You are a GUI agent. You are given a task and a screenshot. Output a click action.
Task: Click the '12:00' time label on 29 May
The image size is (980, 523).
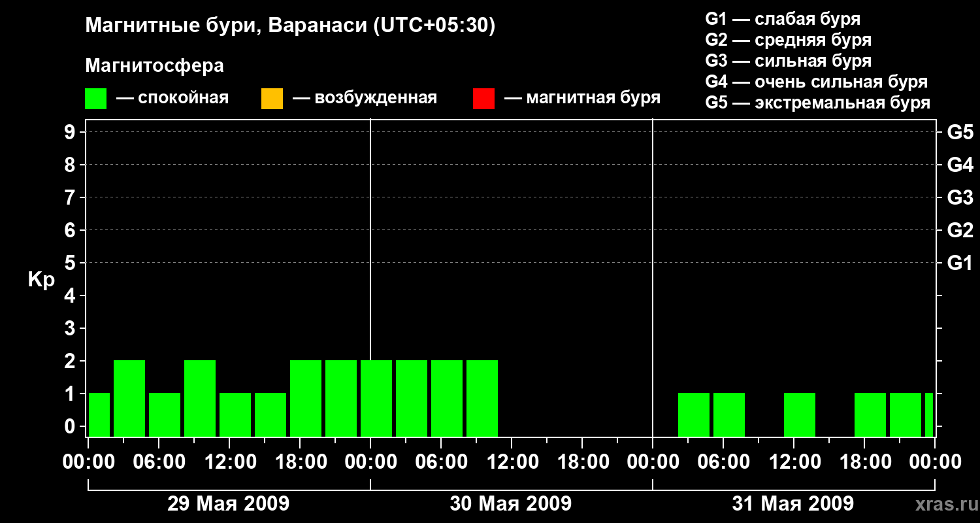(x=229, y=462)
